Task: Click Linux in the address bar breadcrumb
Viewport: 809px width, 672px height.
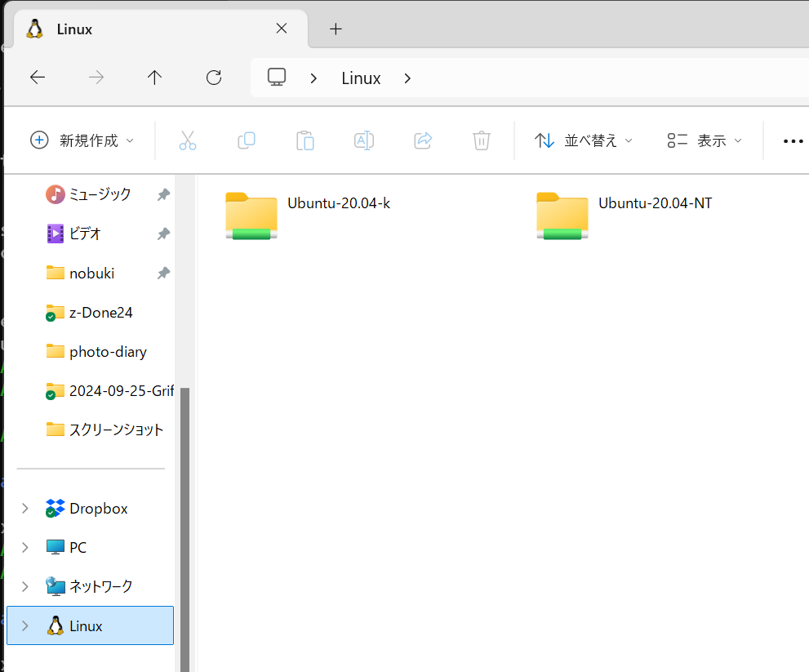Action: [361, 78]
